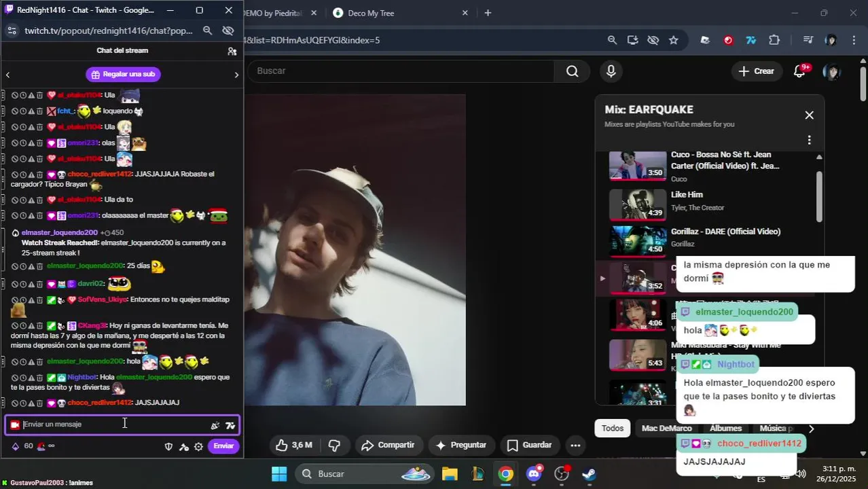Image resolution: width=868 pixels, height=489 pixels.
Task: Click Crear button on YouTube
Action: [756, 71]
